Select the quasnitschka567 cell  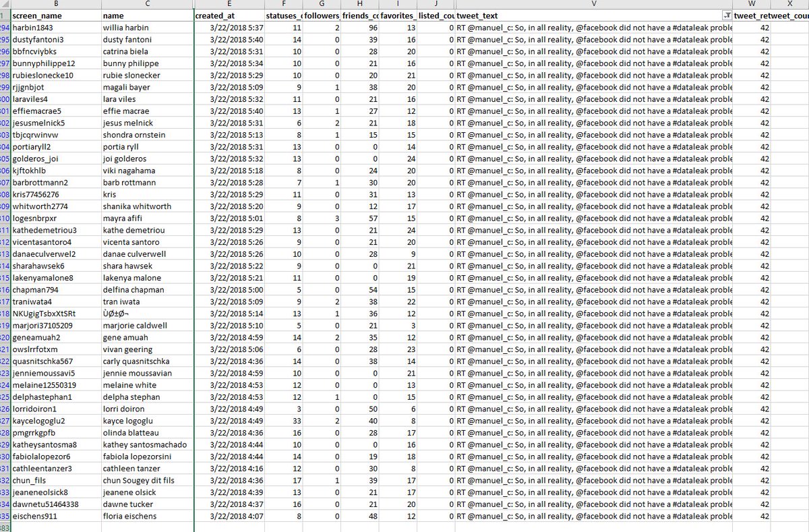57,361
